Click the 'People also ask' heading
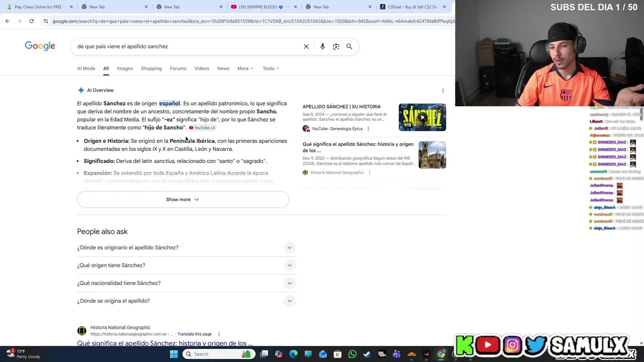 pos(102,232)
